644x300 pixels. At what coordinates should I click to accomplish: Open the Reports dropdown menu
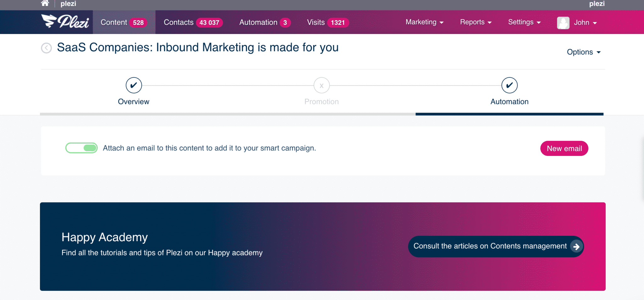coord(475,22)
